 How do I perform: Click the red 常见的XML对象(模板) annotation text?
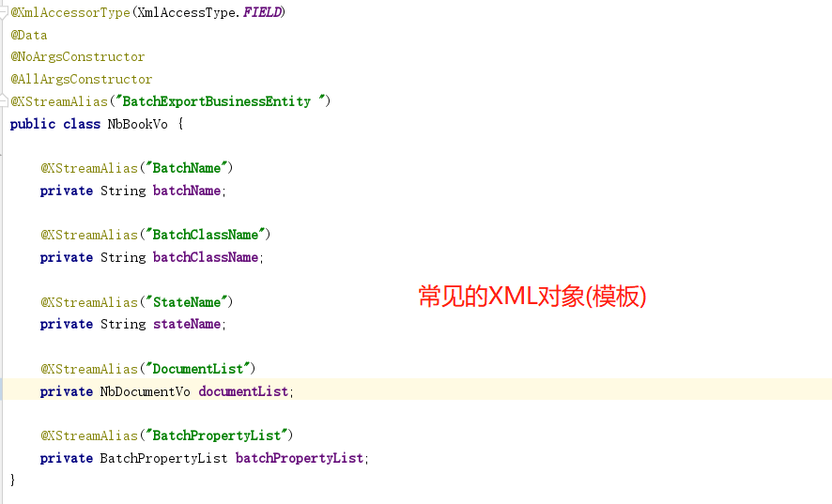532,296
